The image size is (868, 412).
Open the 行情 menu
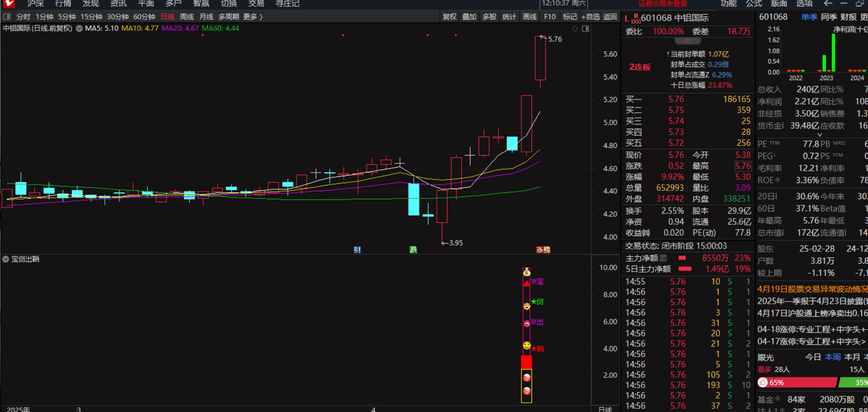pos(63,4)
